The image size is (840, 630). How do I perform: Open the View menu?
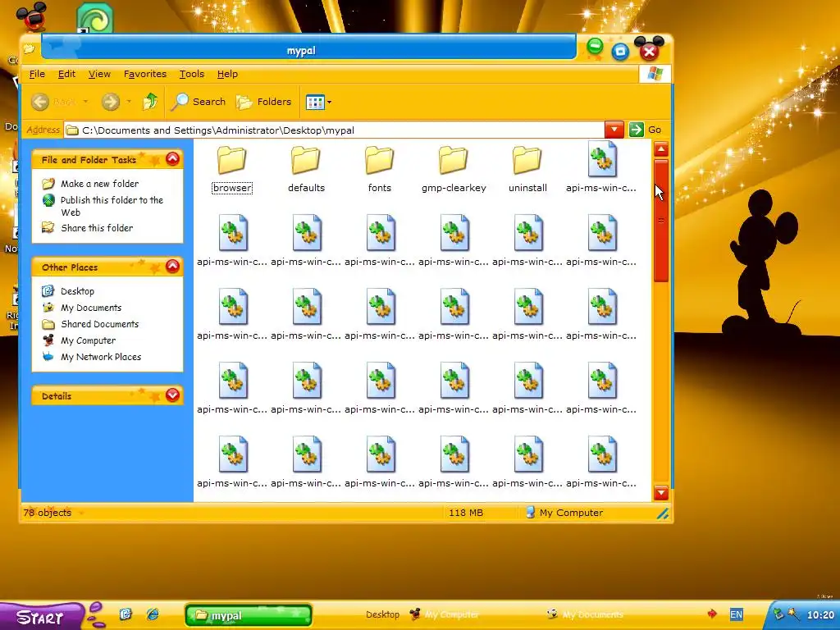(x=99, y=74)
